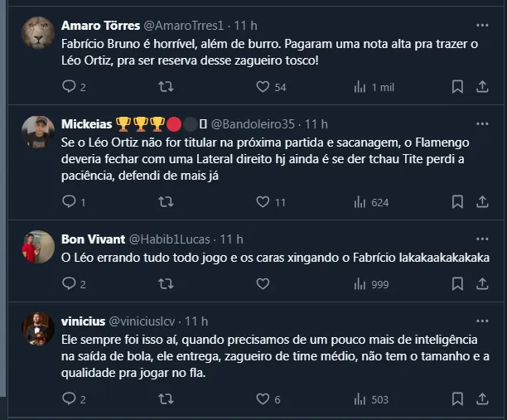Screen dimensions: 507x420
Task: Reply to Amaro Tôrres's tweet
Action: click(69, 87)
